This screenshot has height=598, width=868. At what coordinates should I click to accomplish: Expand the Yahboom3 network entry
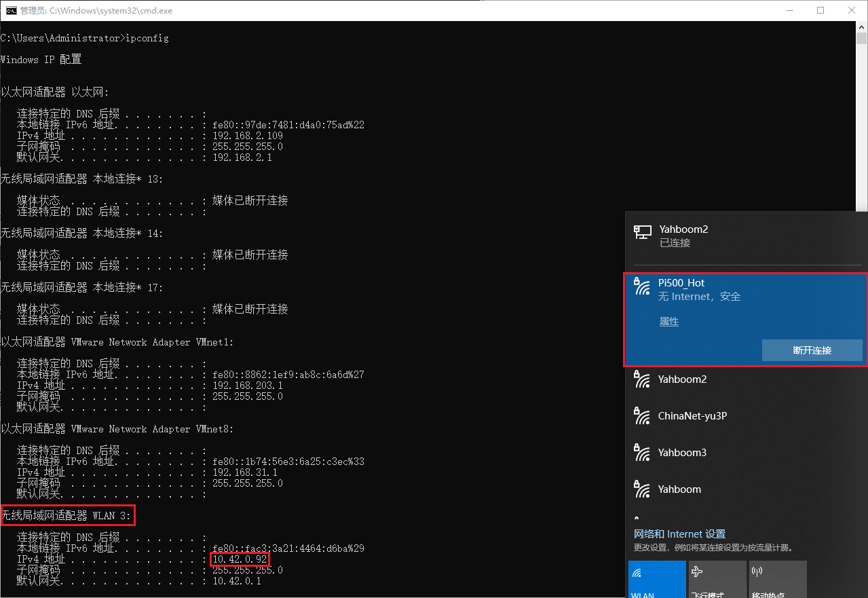(x=682, y=453)
